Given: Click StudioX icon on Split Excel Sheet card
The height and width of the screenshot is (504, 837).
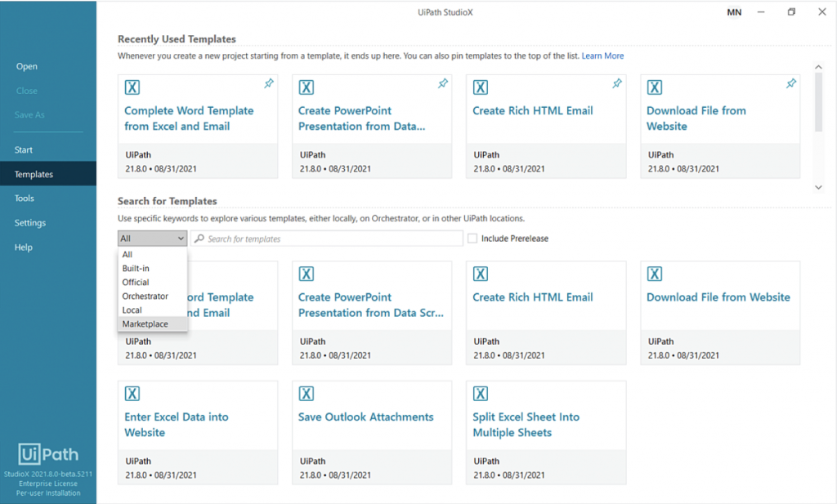Looking at the screenshot, I should tap(481, 394).
